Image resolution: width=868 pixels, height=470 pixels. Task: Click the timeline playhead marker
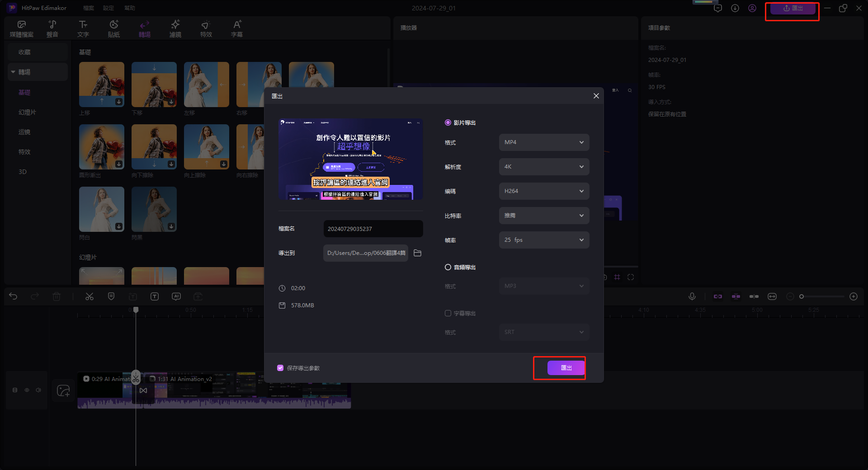[x=136, y=310]
